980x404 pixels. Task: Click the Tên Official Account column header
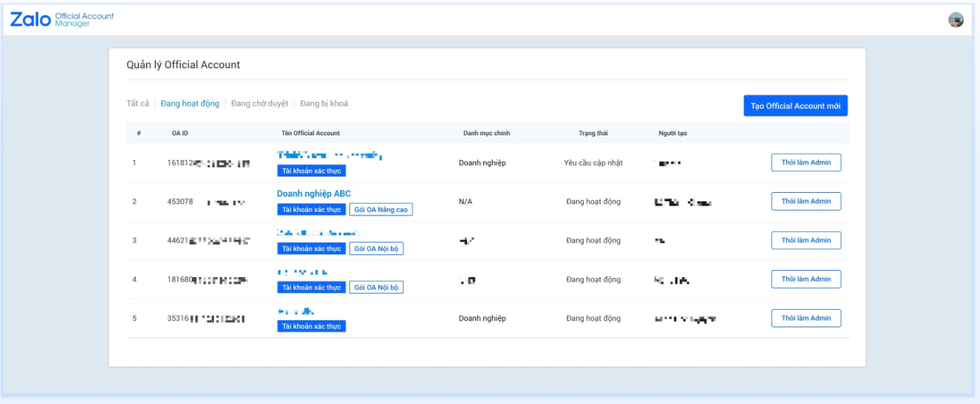(x=310, y=133)
